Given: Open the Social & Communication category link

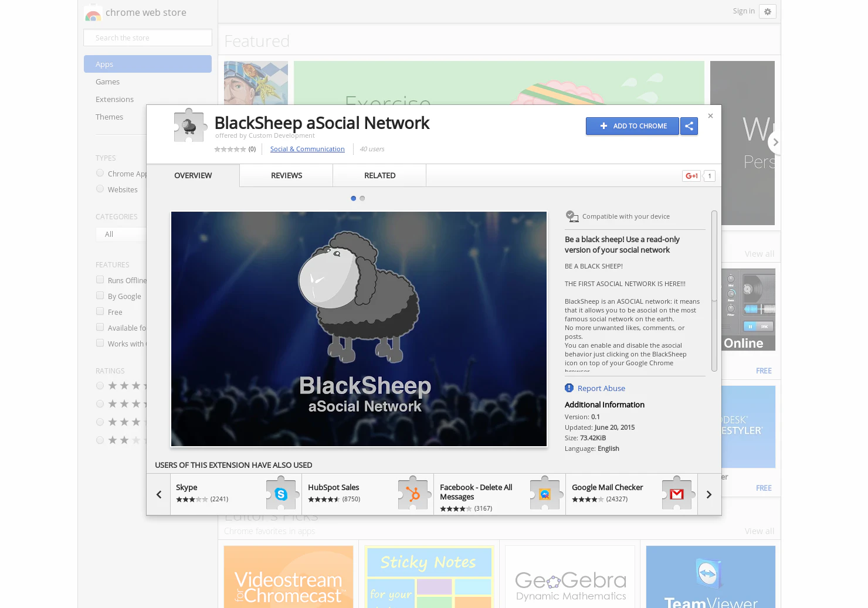Looking at the screenshot, I should click(x=307, y=149).
